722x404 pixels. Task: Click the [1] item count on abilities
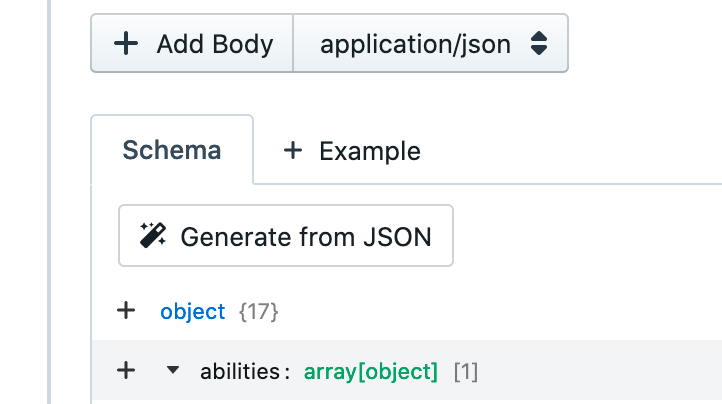click(x=466, y=372)
